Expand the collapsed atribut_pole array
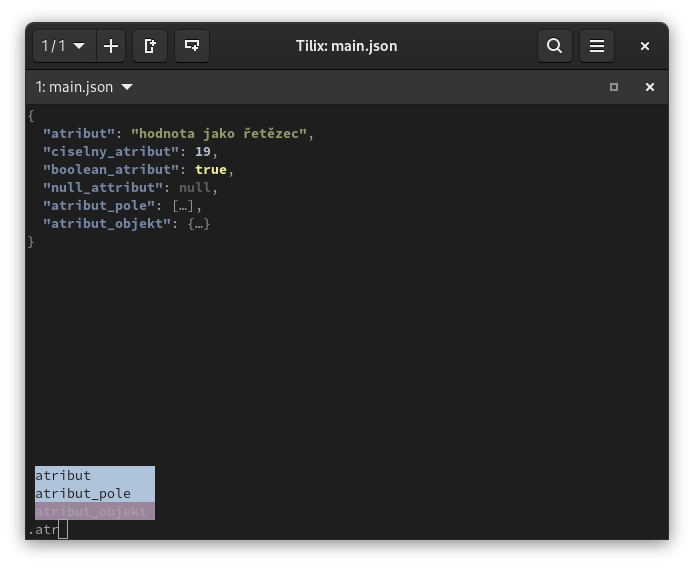Screen dimensions: 694x568 182,206
